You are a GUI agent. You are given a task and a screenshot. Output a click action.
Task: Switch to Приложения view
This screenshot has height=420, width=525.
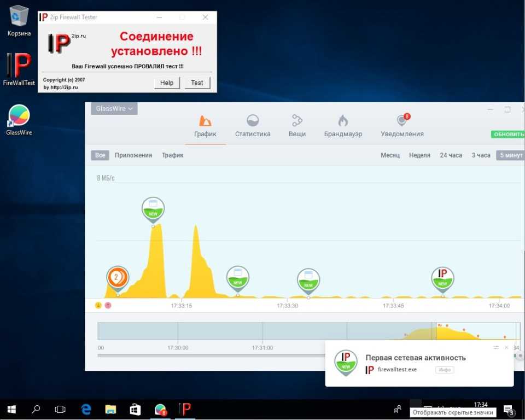133,155
